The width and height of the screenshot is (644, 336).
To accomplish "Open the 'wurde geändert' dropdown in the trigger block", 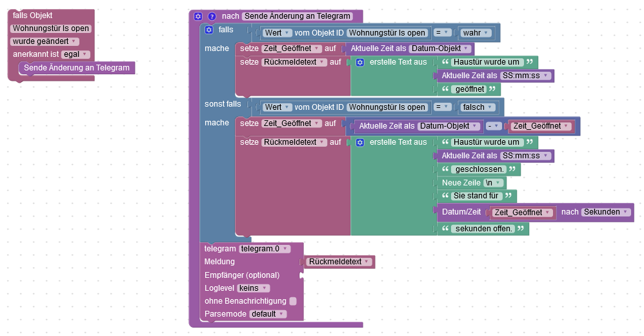I will pos(45,41).
